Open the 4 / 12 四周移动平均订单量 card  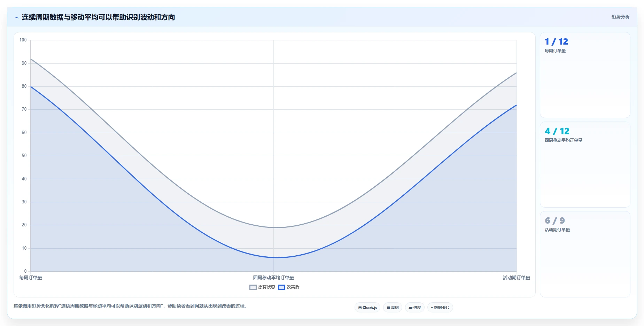585,165
